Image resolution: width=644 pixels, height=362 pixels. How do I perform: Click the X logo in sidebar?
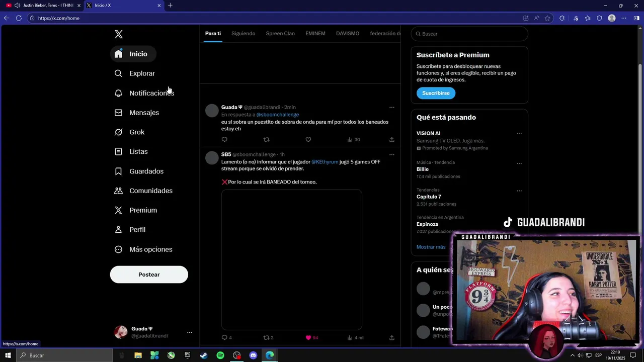119,34
